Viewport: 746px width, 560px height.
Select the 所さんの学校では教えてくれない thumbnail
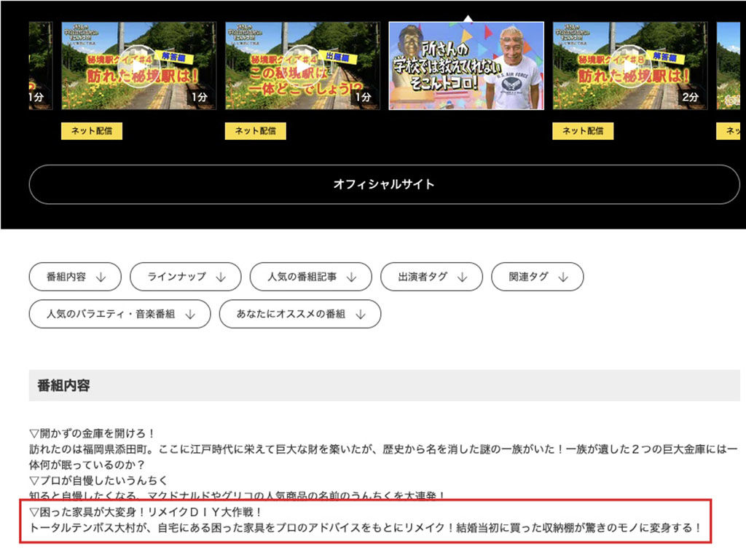466,66
